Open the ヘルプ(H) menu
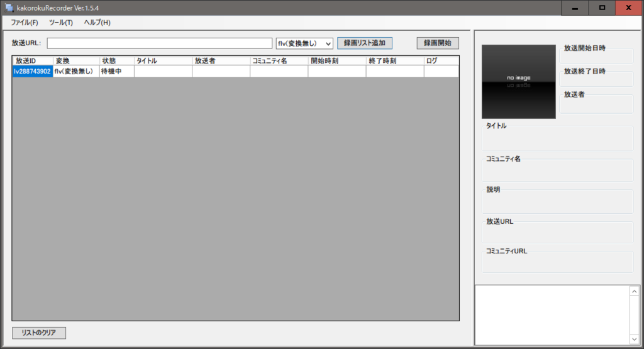 97,23
